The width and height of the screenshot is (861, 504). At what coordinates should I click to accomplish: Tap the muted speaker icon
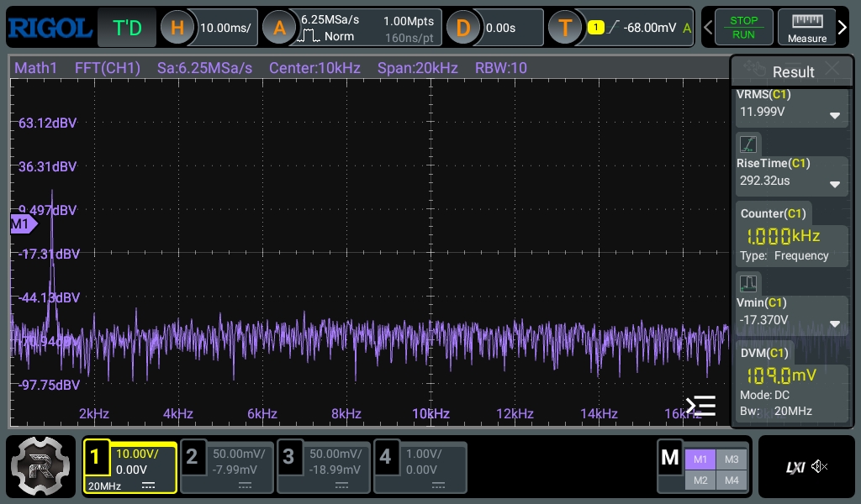(819, 467)
